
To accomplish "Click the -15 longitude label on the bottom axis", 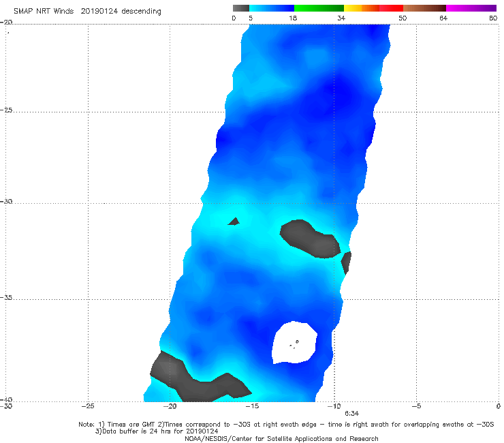I will 252,406.
